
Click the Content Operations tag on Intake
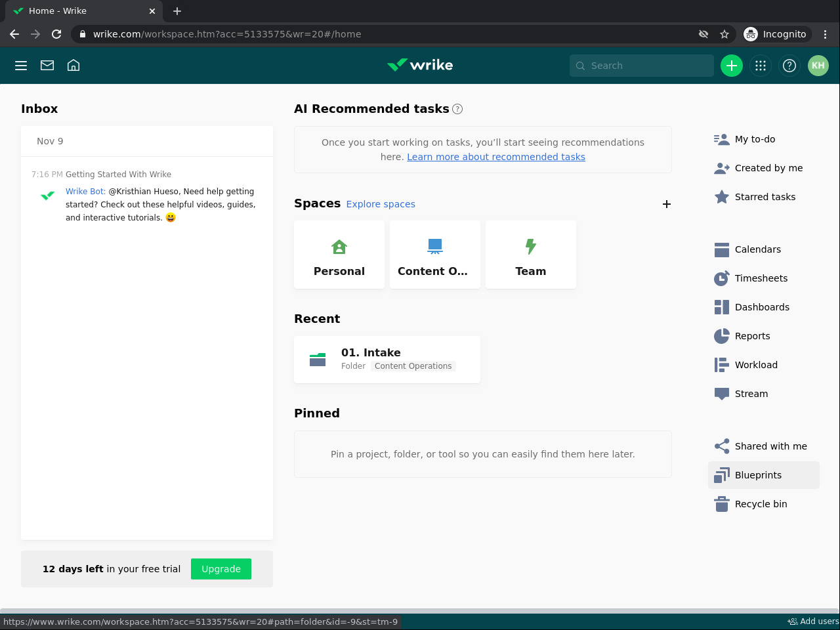413,366
